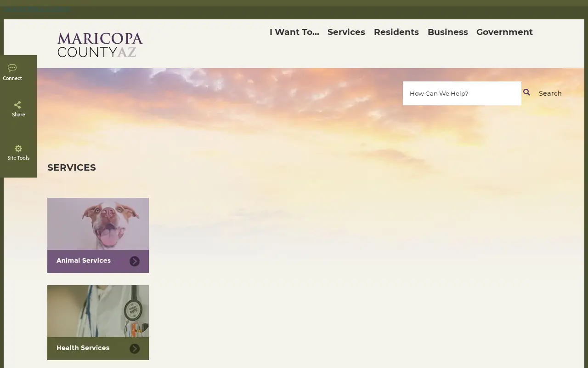Click the SERVICES page heading
The width and height of the screenshot is (588, 368).
click(x=72, y=167)
